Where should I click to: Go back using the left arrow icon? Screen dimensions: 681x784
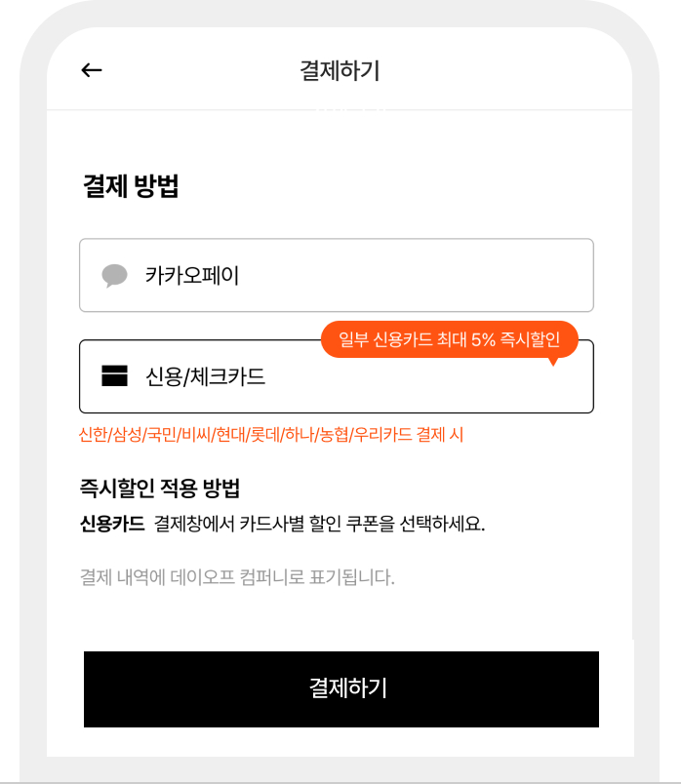(x=92, y=70)
